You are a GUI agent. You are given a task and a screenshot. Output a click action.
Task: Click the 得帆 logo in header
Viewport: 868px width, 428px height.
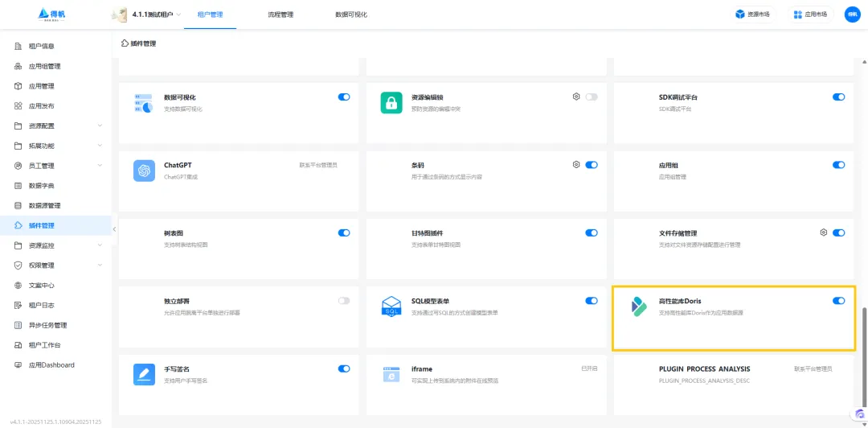(51, 14)
